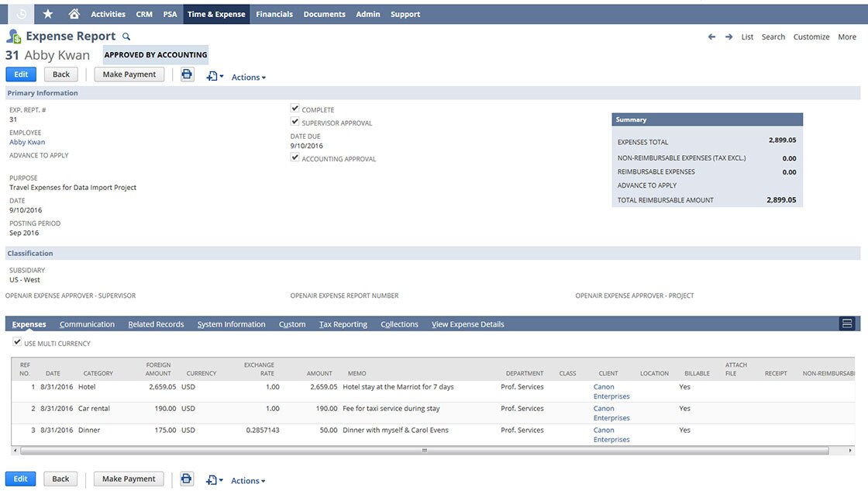Open the Tax Reporting tab
Viewport: 868px width, 491px height.
(x=343, y=323)
